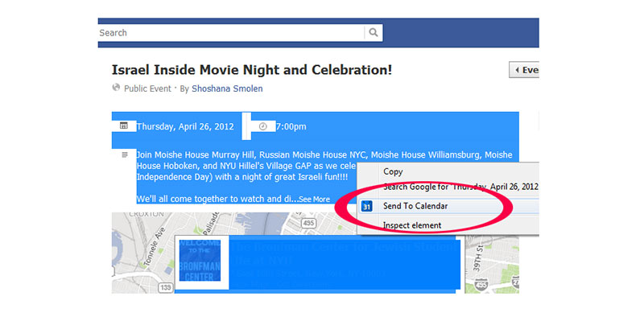Click the Google Calendar 31 icon
This screenshot has height=317, width=644.
point(366,206)
